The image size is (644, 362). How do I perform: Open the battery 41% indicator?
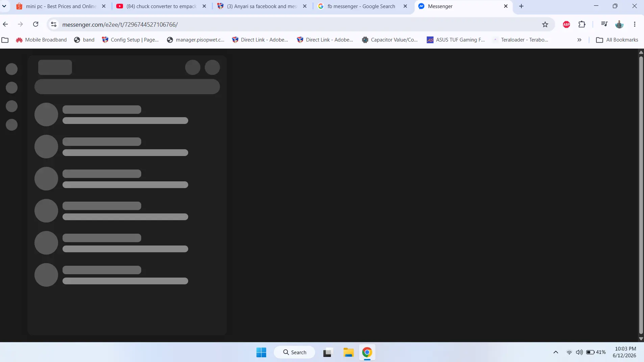596,352
